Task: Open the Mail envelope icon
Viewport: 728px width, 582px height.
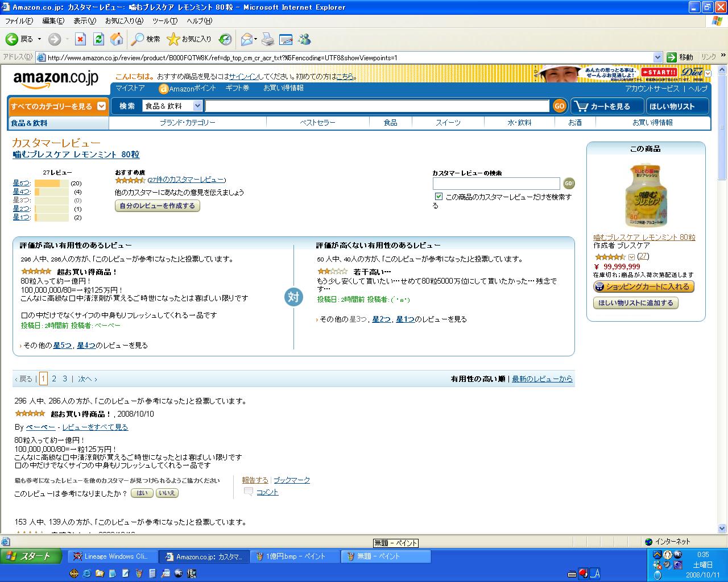Action: click(246, 39)
